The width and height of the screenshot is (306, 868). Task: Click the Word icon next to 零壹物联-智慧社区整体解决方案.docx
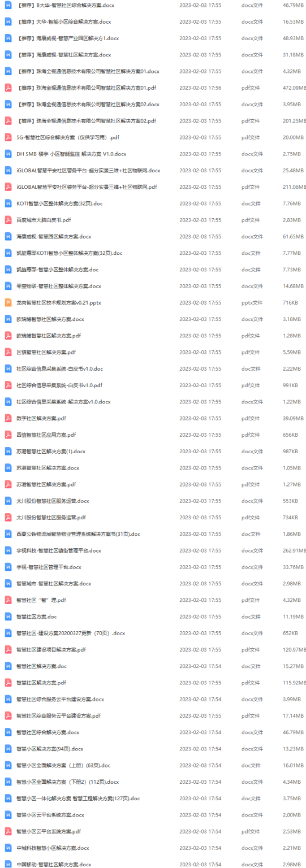(8, 286)
